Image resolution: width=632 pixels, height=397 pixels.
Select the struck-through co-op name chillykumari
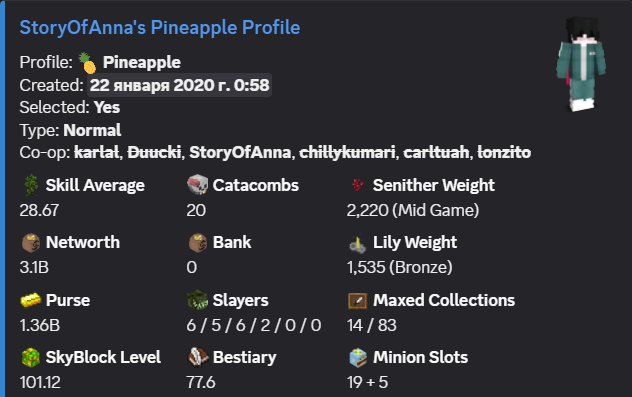tap(347, 152)
